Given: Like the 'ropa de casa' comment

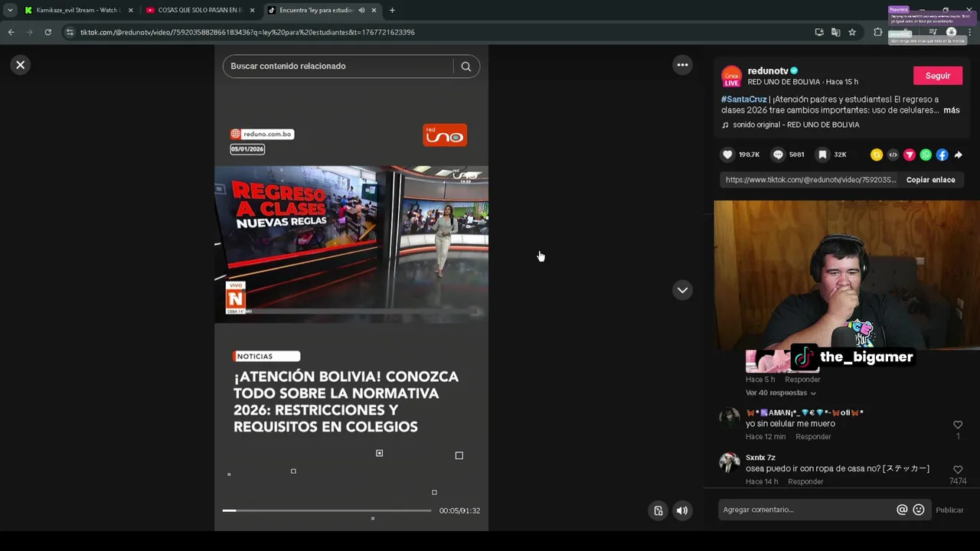Looking at the screenshot, I should pos(958,470).
